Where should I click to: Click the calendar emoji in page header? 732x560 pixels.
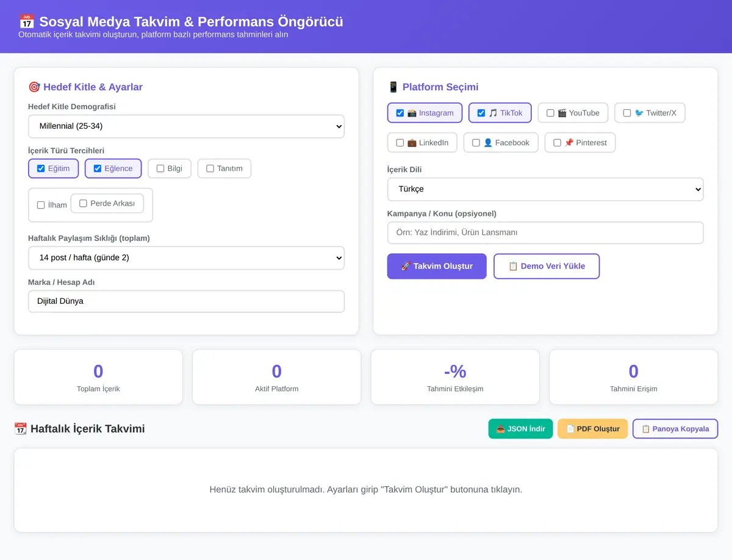point(26,22)
